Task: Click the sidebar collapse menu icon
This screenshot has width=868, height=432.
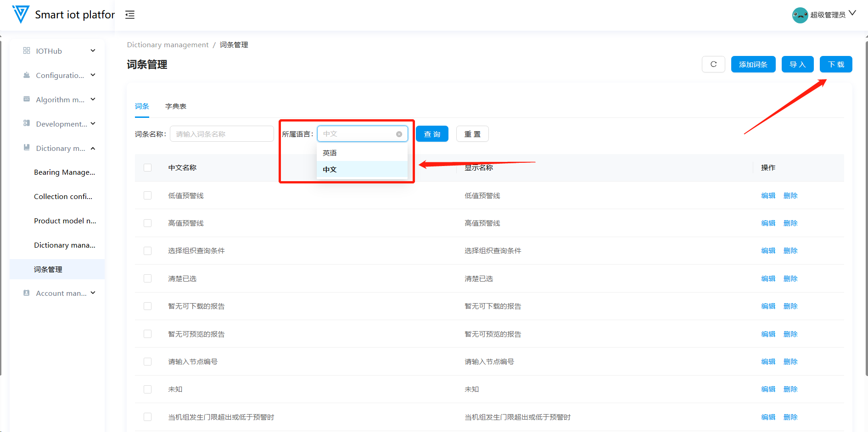Action: [x=130, y=15]
